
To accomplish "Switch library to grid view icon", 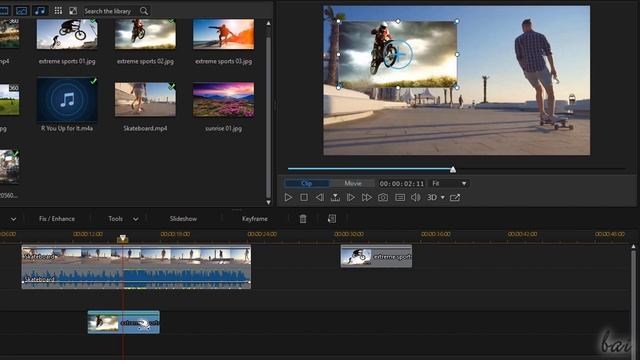I will coord(58,11).
